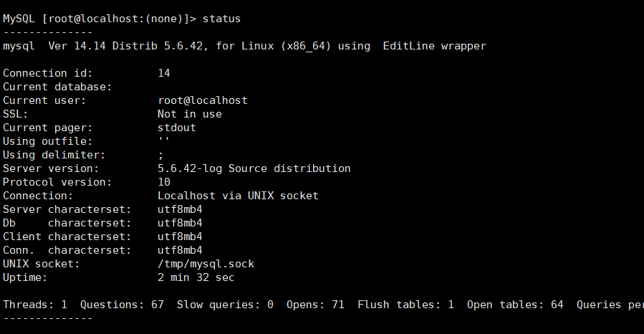Viewport: 644px width, 334px height.
Task: Click the 'status' command text in prompt
Action: [221, 19]
